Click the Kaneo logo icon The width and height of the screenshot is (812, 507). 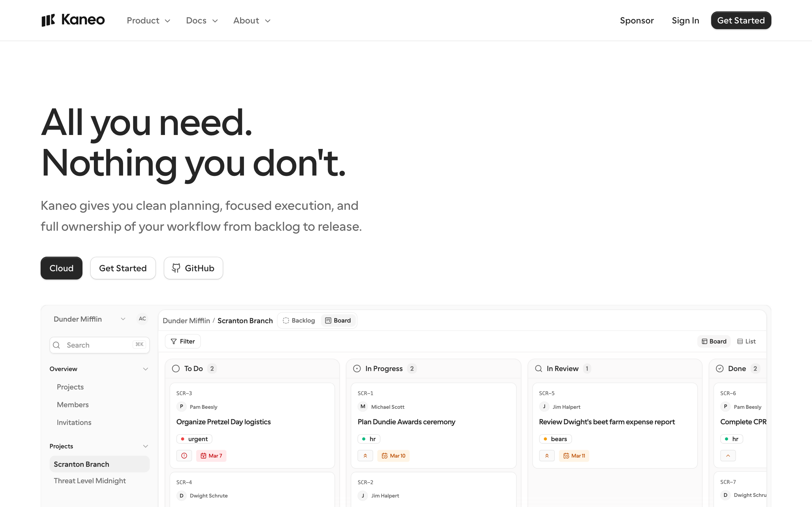pyautogui.click(x=48, y=20)
